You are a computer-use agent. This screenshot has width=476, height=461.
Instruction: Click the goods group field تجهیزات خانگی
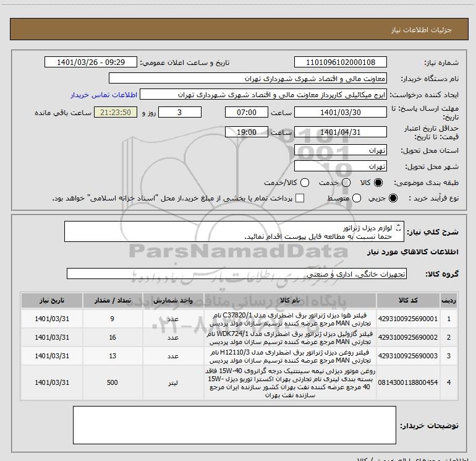click(237, 274)
